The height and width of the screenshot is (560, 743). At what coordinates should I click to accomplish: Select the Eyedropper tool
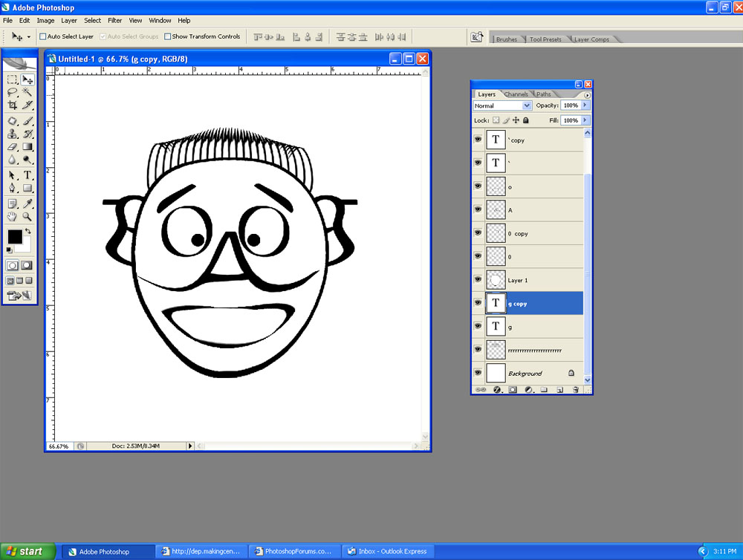[x=27, y=203]
